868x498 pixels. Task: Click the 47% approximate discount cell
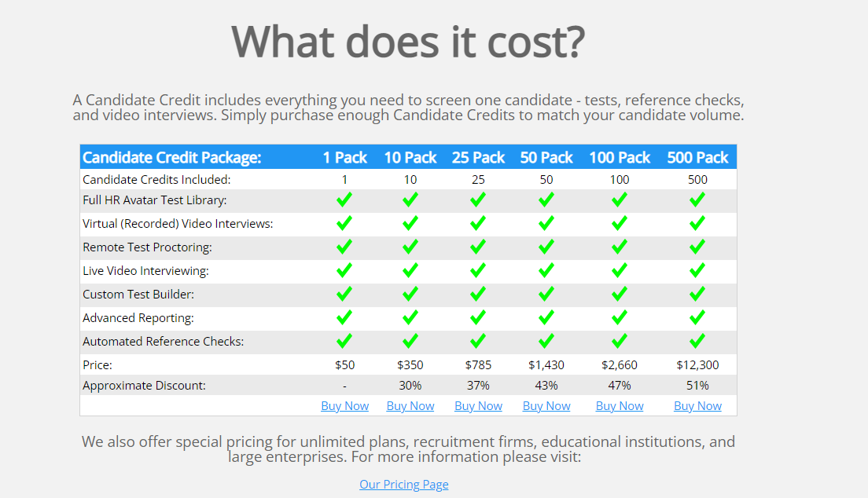point(620,386)
